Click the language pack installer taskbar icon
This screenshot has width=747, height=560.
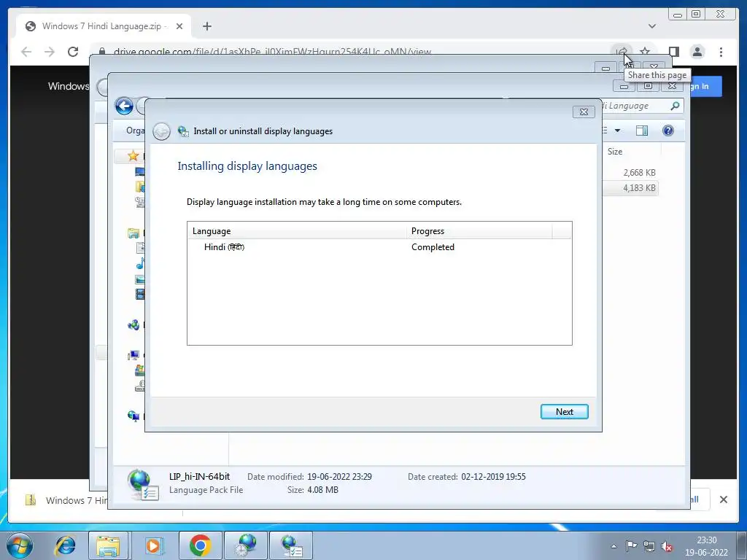[x=291, y=545]
